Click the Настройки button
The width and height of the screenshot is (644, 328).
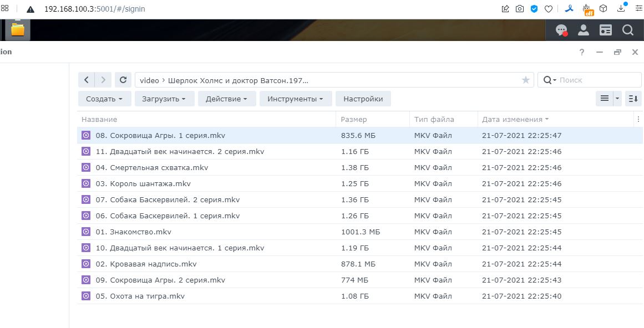tap(363, 99)
